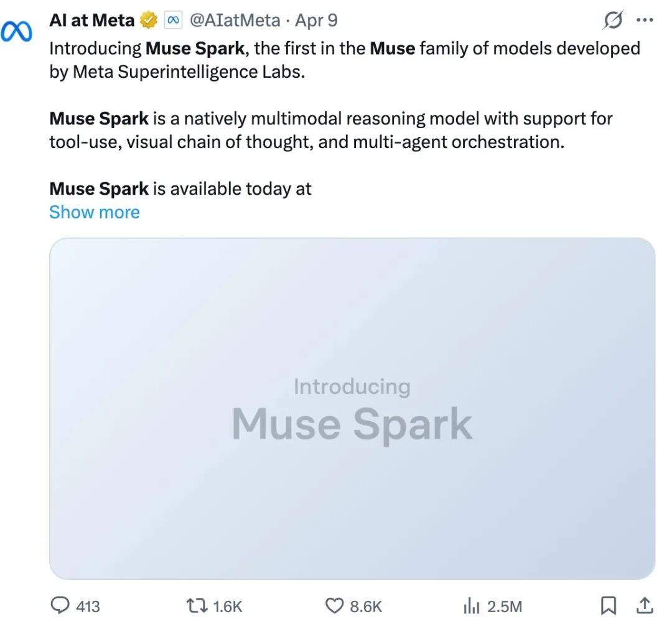The image size is (672, 619).
Task: Toggle repost on this post
Action: point(196,605)
